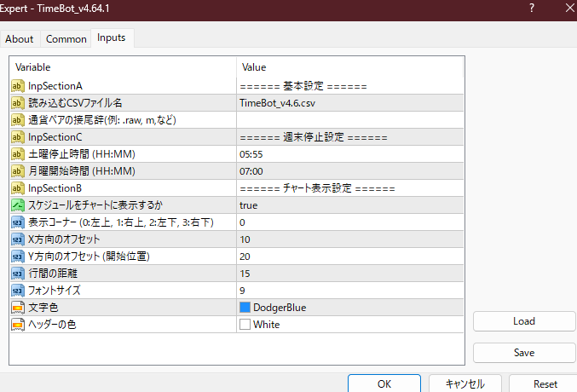The height and width of the screenshot is (392, 577).
Task: Click the icon next to 月曜開始時間 (HH:MM)
Action: 18,171
